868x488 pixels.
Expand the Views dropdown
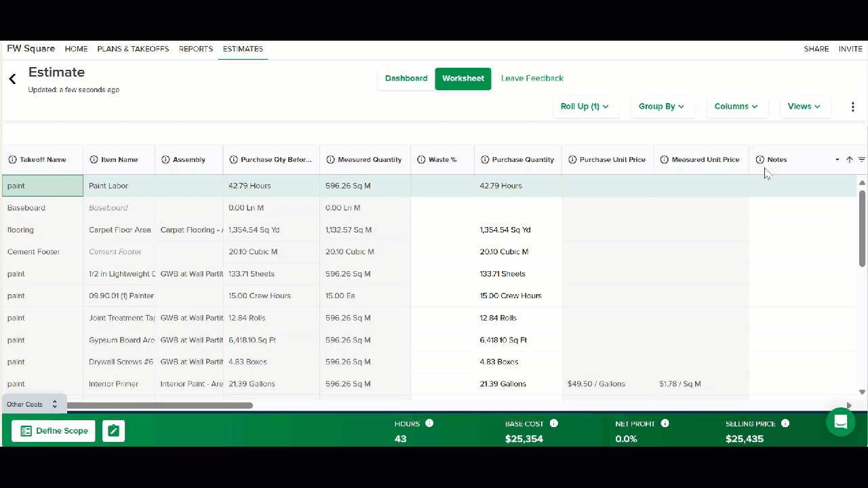[804, 106]
